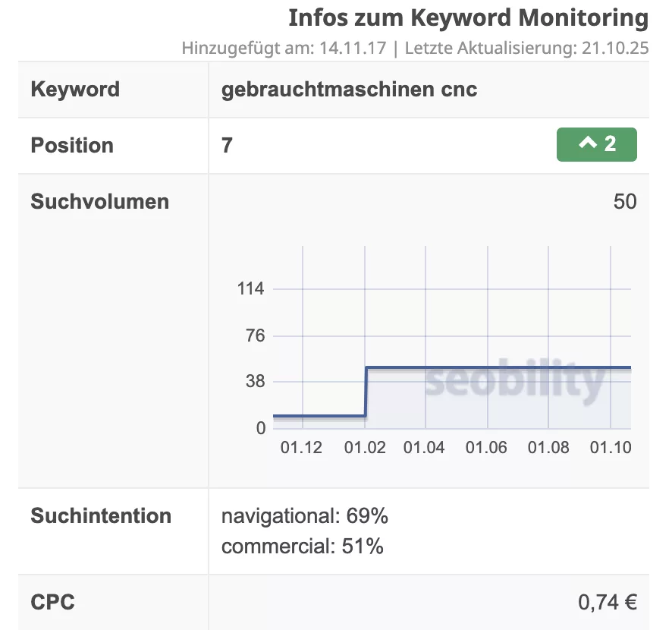Click the keyword "gebrauchtmaschinen cnc"

(349, 89)
